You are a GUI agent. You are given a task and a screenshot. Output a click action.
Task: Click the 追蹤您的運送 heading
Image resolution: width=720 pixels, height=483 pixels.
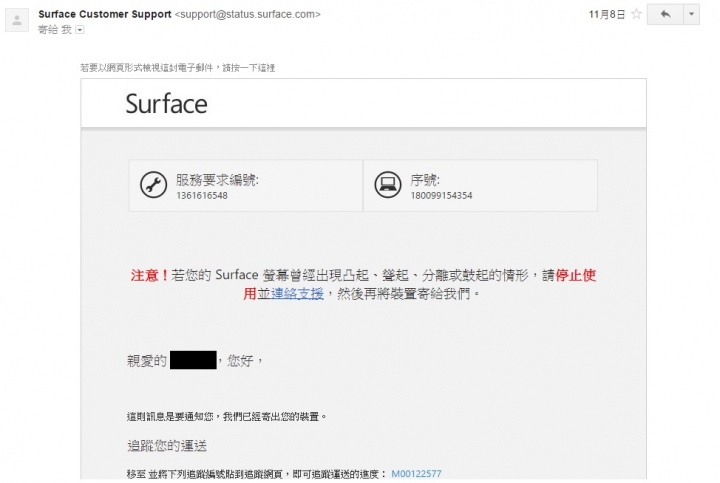(167, 445)
